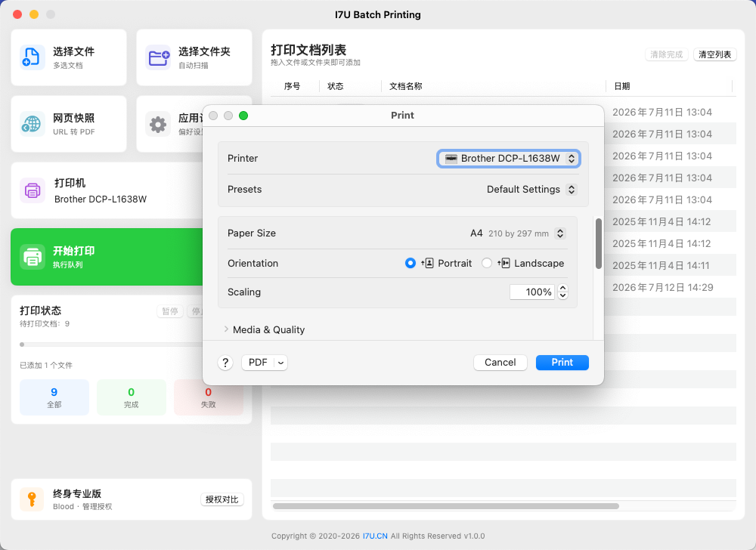Click the 选择文件 card
Screen dimensions: 756x550
coord(69,57)
